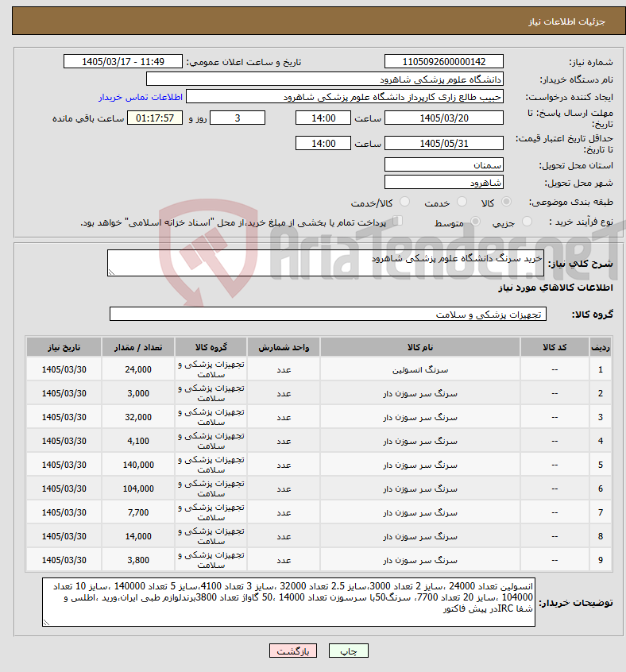The height and width of the screenshot is (672, 626).
Task: Click the response deadline date 1405/03/20
Action: (x=444, y=118)
